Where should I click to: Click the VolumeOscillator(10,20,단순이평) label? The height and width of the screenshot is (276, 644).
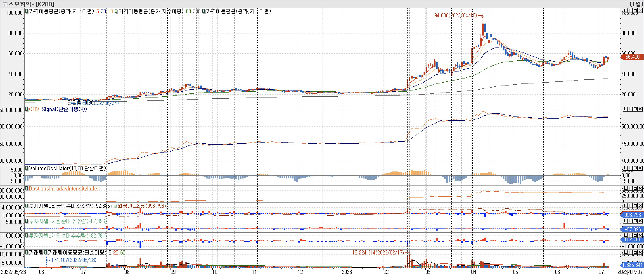click(67, 168)
